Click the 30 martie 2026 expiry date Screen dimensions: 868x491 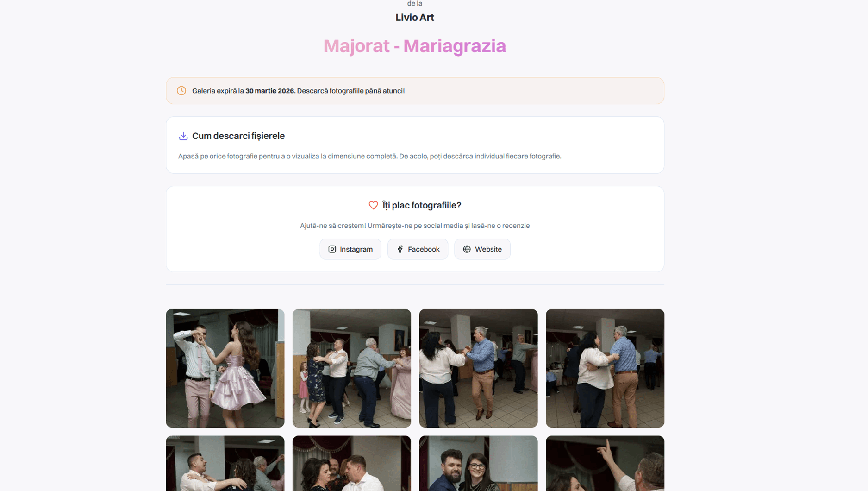pyautogui.click(x=270, y=91)
